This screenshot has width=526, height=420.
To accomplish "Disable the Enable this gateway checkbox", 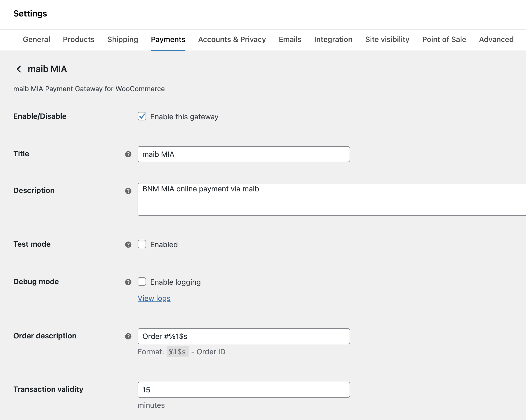I will [142, 116].
